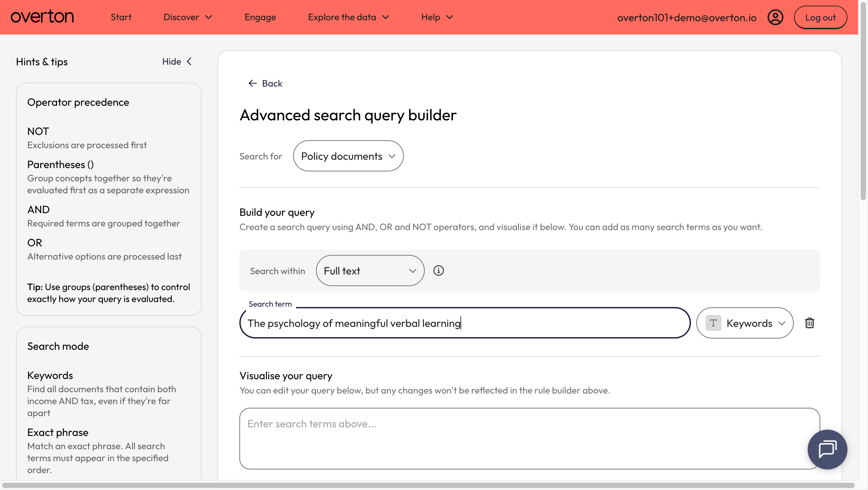Open the Engage page
The image size is (868, 490).
coord(260,17)
